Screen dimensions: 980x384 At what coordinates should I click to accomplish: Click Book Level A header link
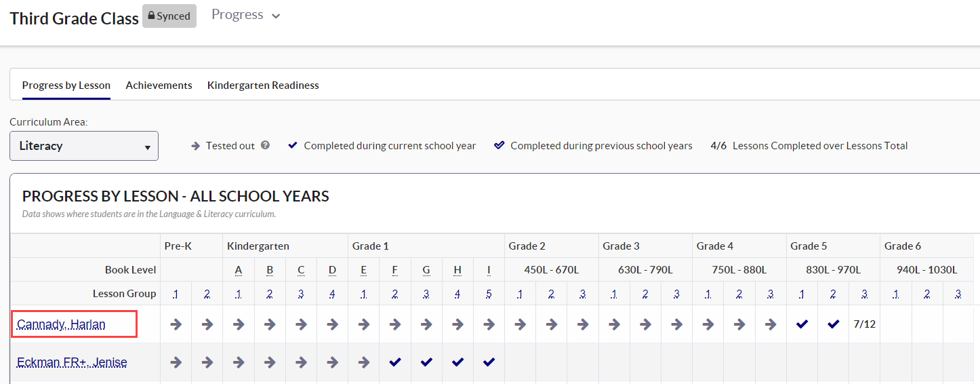pos(239,270)
